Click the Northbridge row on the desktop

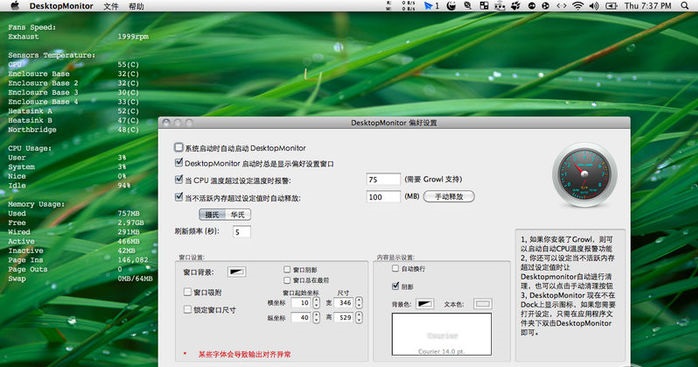point(73,130)
